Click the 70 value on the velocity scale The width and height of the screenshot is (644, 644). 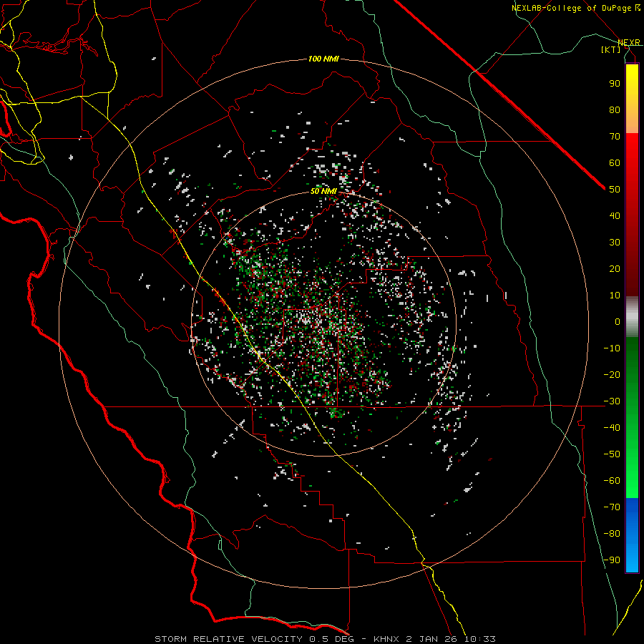(615, 137)
